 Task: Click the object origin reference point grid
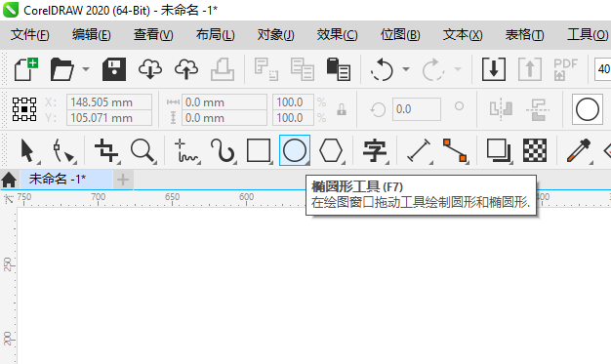point(24,109)
